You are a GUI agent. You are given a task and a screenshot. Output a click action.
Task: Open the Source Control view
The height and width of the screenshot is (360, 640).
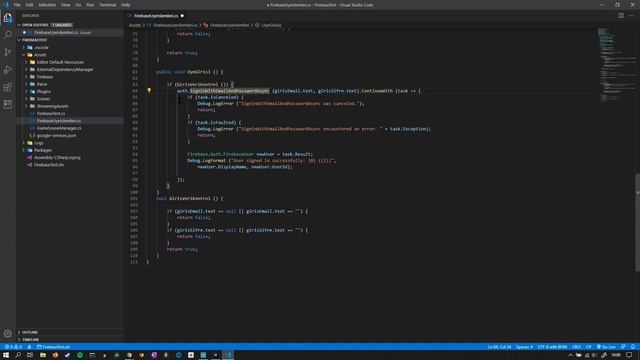[x=8, y=52]
